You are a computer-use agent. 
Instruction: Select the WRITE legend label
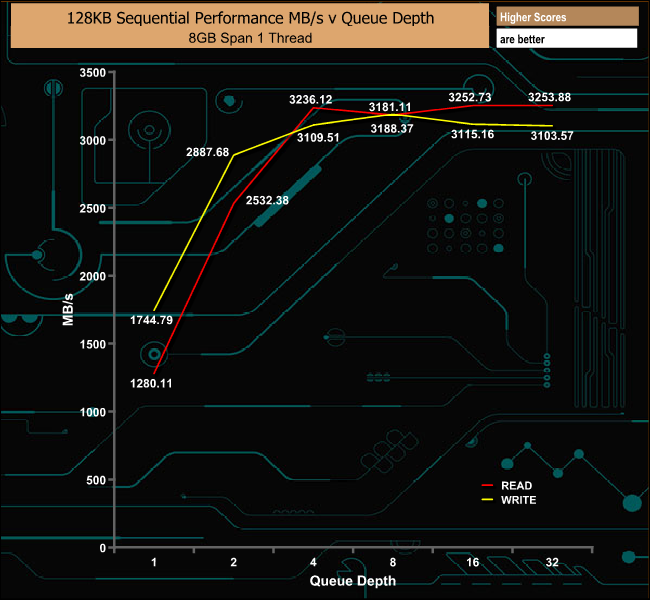click(518, 500)
